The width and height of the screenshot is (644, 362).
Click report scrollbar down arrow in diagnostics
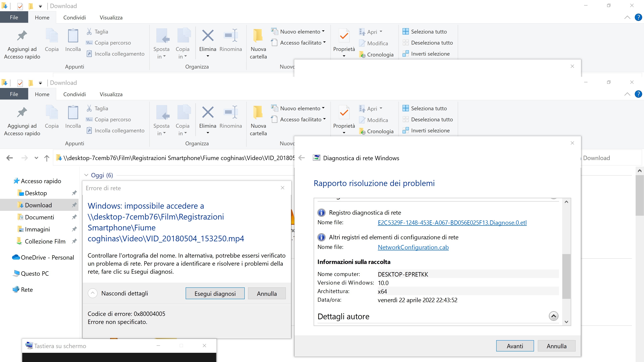(x=567, y=322)
